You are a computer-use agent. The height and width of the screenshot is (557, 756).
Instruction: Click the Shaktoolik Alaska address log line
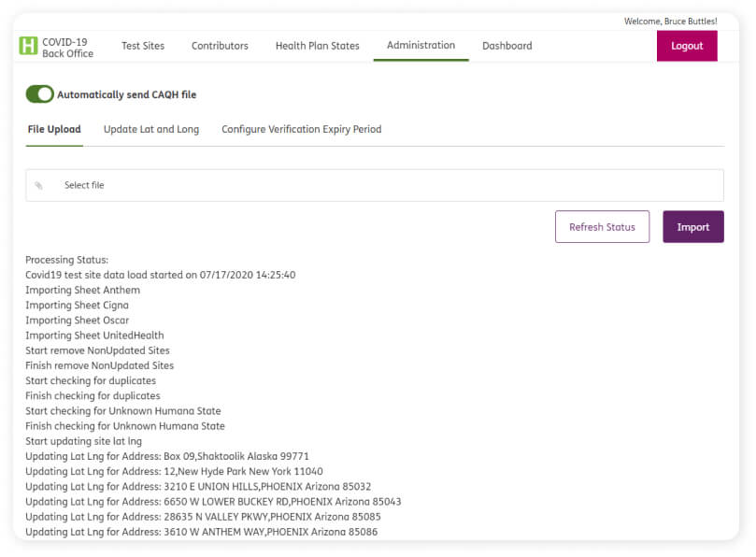coord(166,456)
